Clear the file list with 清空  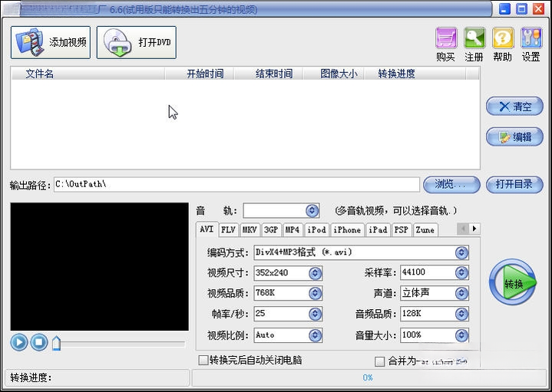(x=514, y=107)
